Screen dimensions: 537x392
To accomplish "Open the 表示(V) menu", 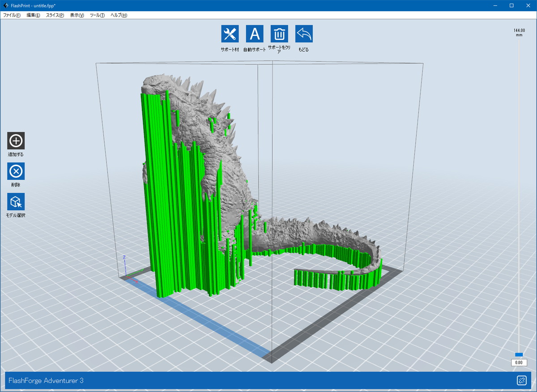I will click(77, 15).
